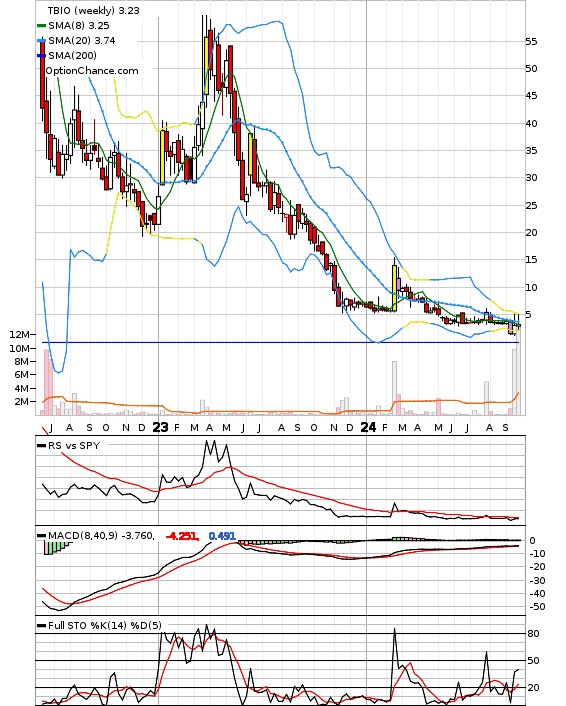Click the black Full STO legend marker
Screen dimensions: 566x706
click(x=41, y=625)
